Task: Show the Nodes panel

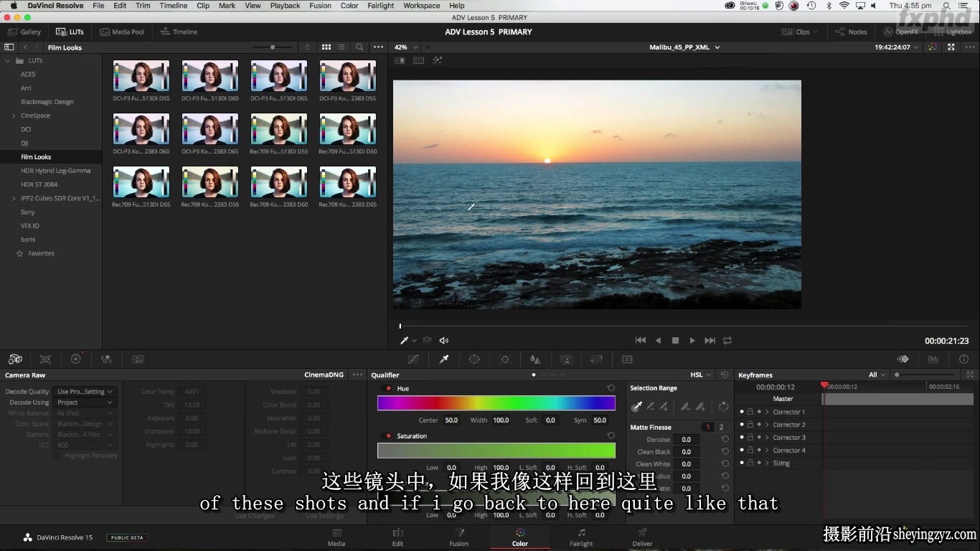Action: coord(852,32)
